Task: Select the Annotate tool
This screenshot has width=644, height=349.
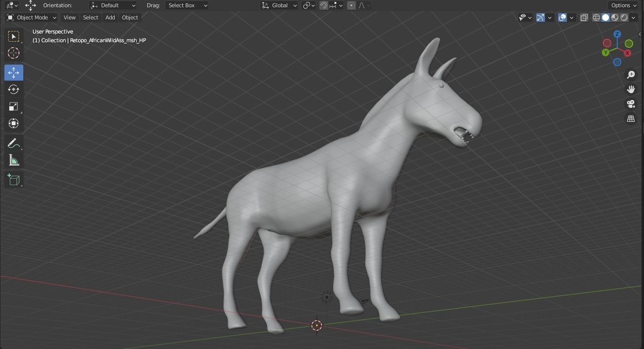Action: click(14, 143)
